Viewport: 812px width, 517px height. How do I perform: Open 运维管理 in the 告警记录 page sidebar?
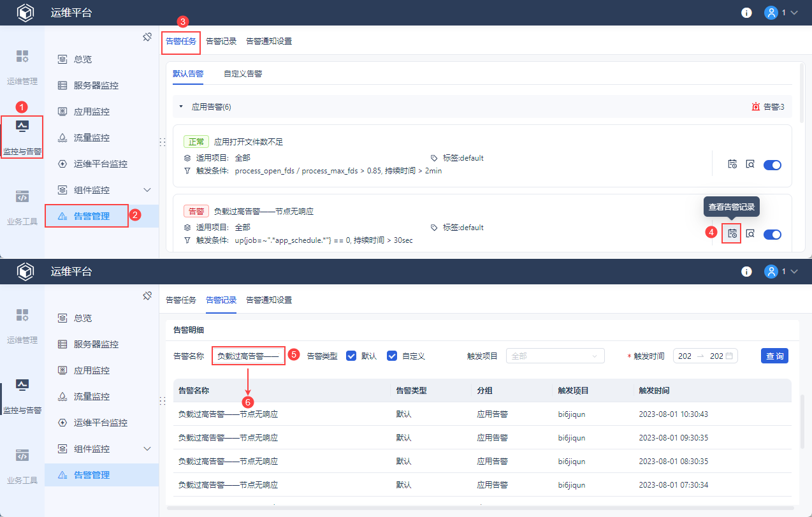click(22, 325)
